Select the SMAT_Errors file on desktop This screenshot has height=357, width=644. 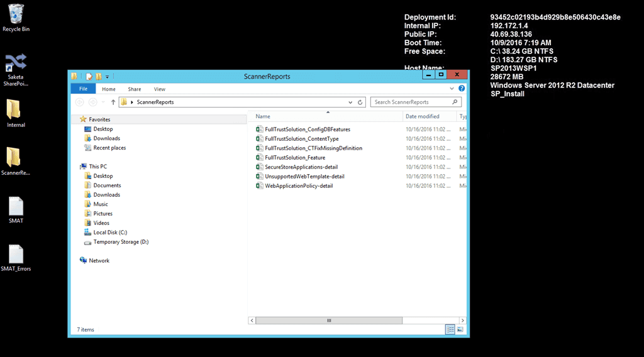pyautogui.click(x=16, y=258)
